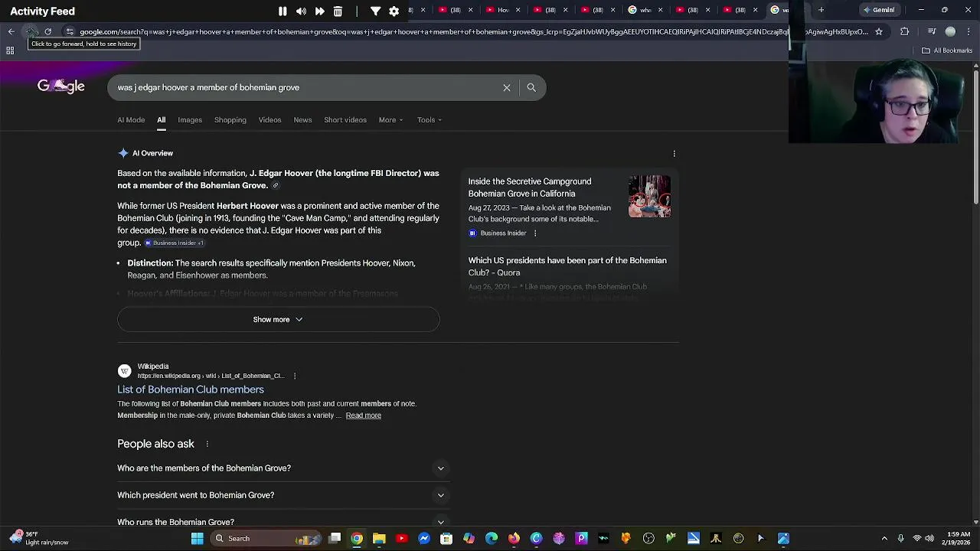The width and height of the screenshot is (980, 551).
Task: Reload the page with the refresh icon
Action: [x=47, y=31]
